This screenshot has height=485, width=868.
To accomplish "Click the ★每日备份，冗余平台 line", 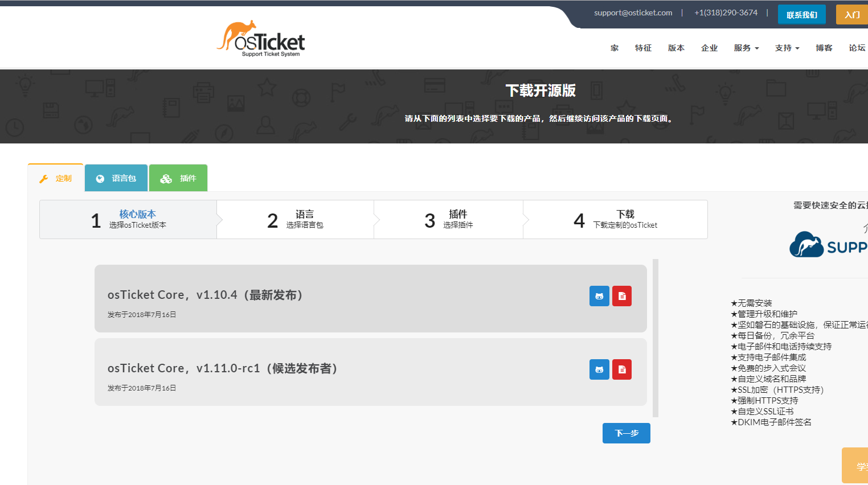I will [x=772, y=335].
